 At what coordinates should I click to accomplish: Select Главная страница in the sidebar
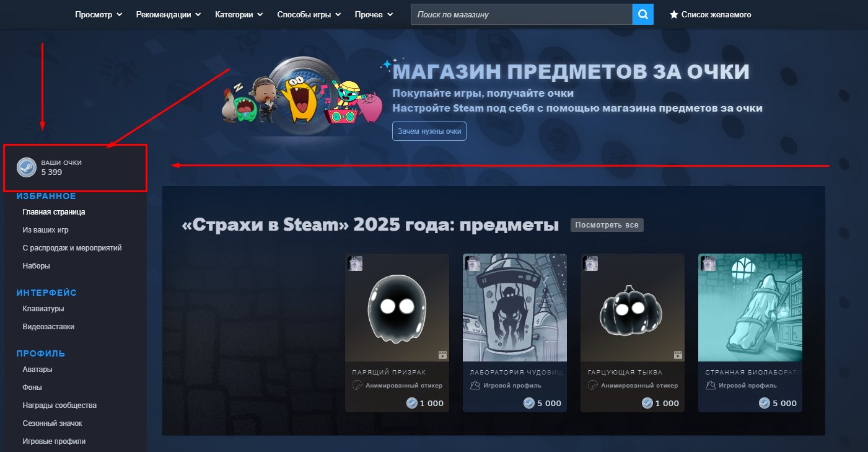[x=54, y=212]
